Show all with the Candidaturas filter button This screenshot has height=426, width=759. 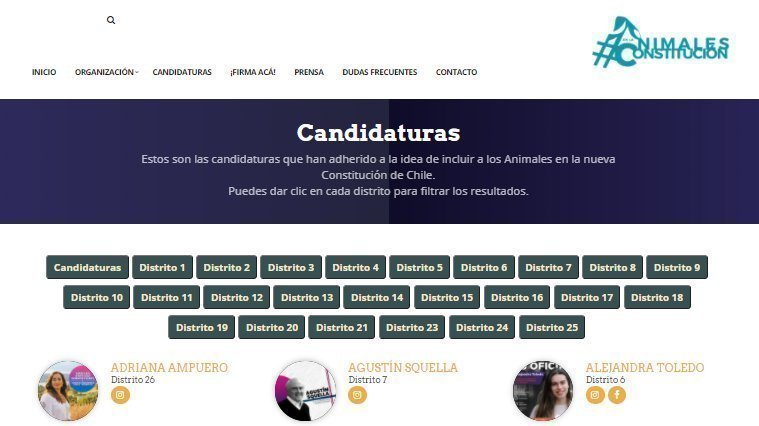(88, 267)
